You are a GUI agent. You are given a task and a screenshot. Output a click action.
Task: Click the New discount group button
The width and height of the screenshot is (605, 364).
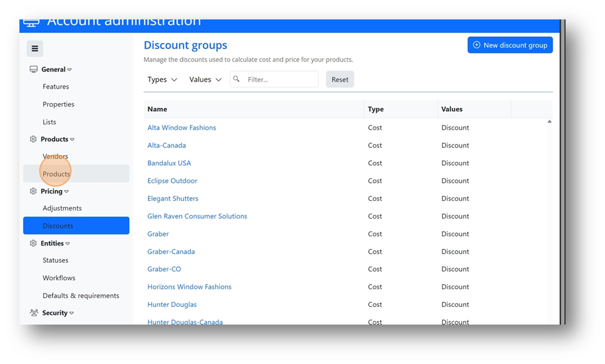point(510,45)
